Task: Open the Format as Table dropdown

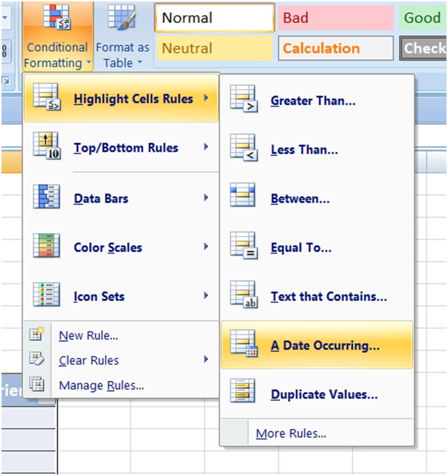Action: (x=123, y=35)
